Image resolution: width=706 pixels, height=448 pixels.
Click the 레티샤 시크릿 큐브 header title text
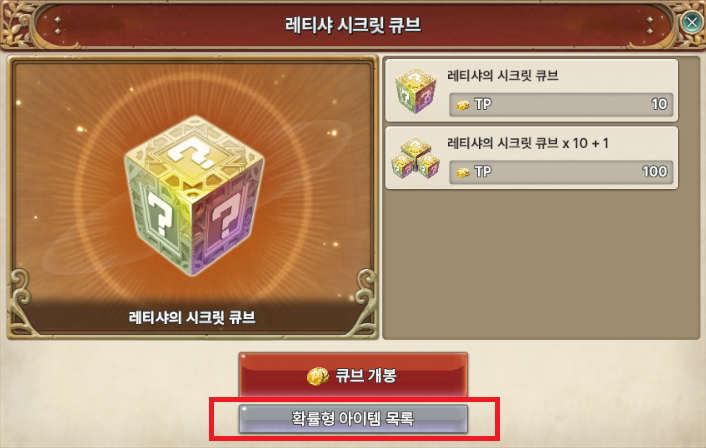point(353,25)
